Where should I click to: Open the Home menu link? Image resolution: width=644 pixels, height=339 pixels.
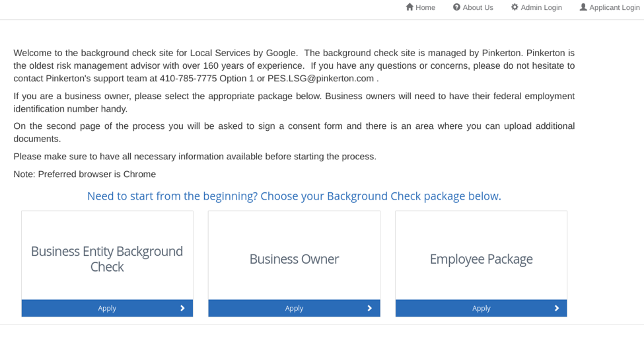tap(425, 8)
